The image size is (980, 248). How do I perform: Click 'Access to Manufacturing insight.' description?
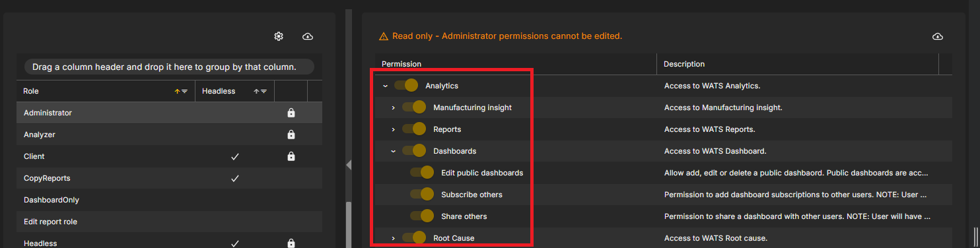click(723, 108)
